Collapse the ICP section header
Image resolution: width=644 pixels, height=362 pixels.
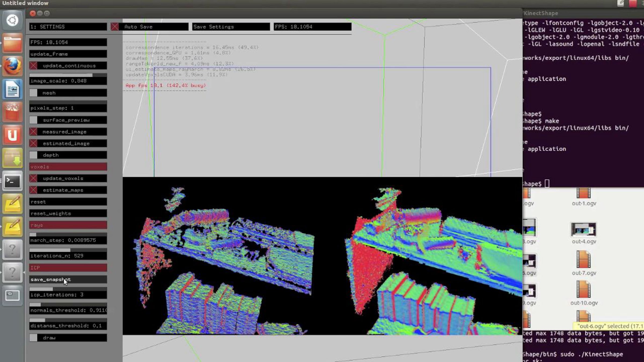68,268
